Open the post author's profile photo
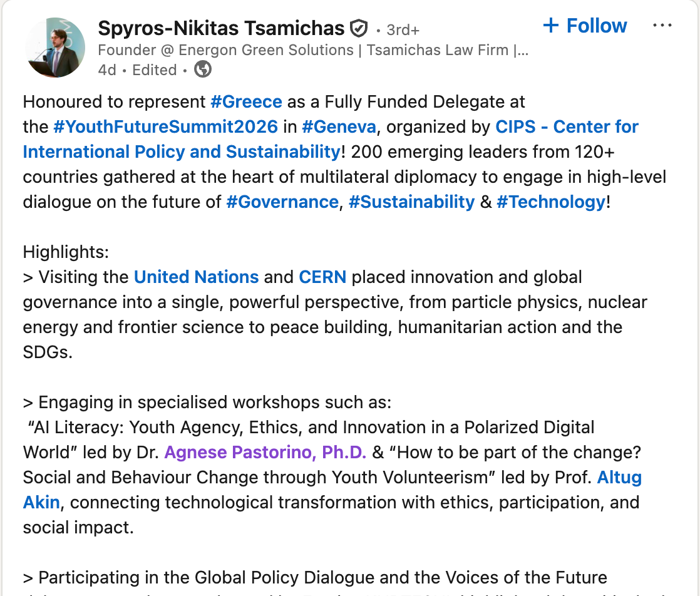Viewport: 700px width, 596px height. pos(55,48)
